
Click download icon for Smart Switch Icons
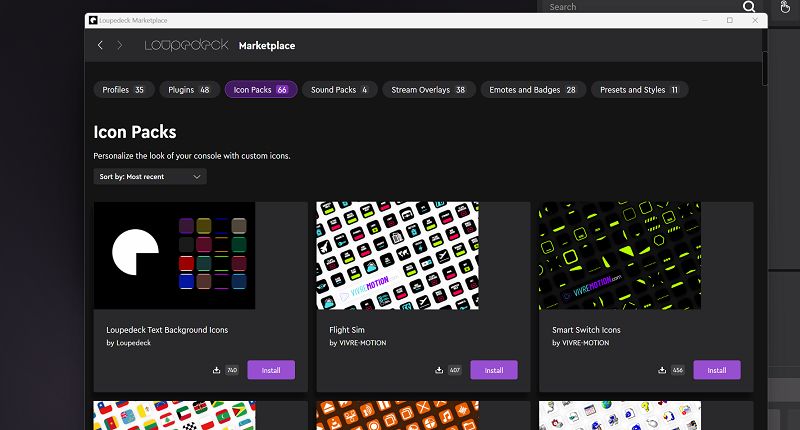[x=662, y=370]
